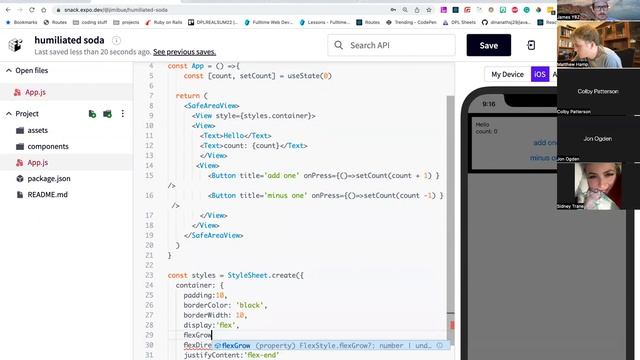This screenshot has width=640, height=360.
Task: Reload the page with the refresh icon
Action: (x=32, y=10)
